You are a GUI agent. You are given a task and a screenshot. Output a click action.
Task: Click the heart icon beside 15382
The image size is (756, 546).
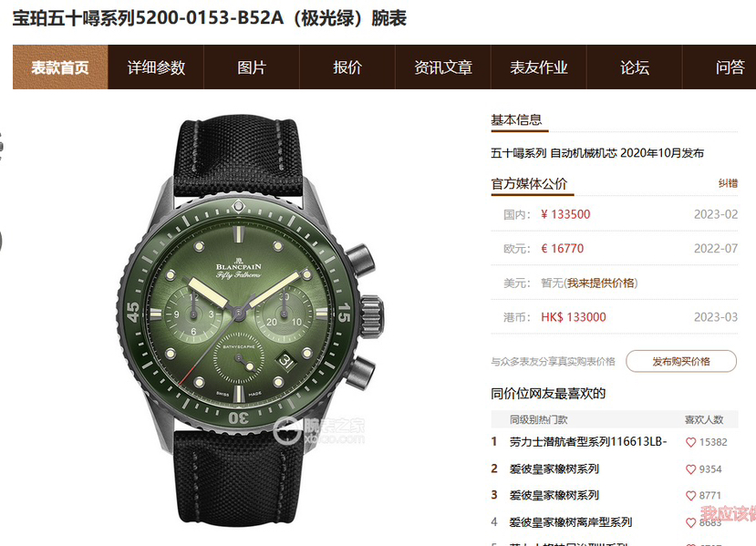[690, 442]
